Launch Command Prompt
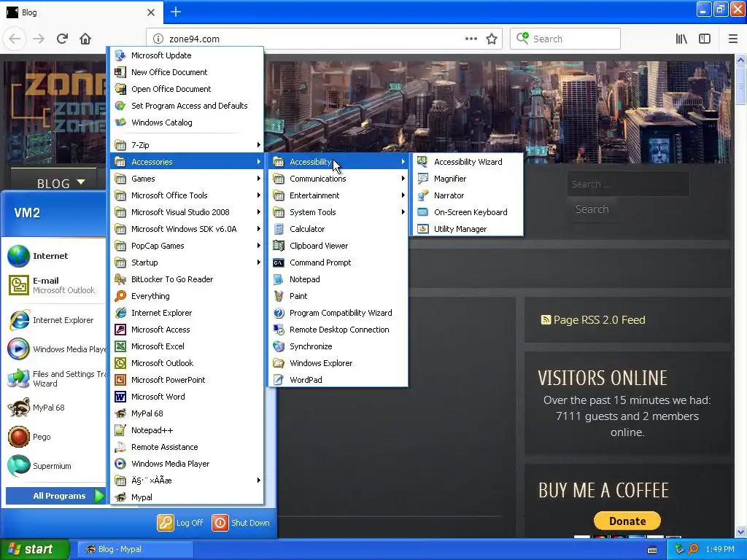The width and height of the screenshot is (747, 560). point(338,262)
